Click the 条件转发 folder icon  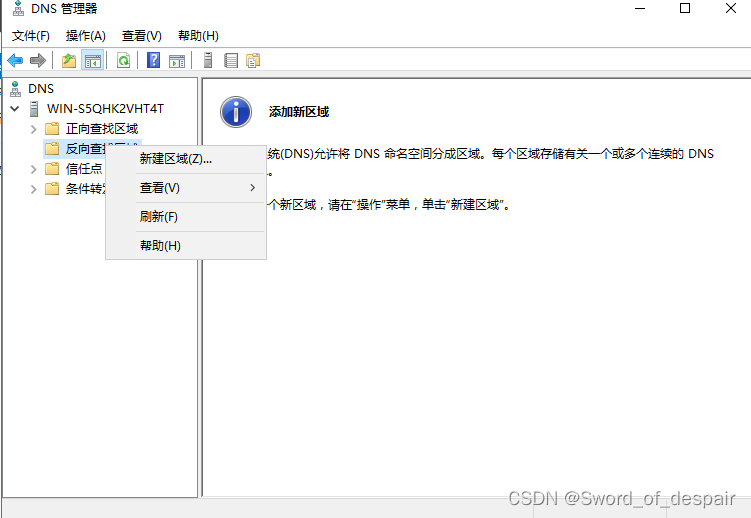coord(52,189)
